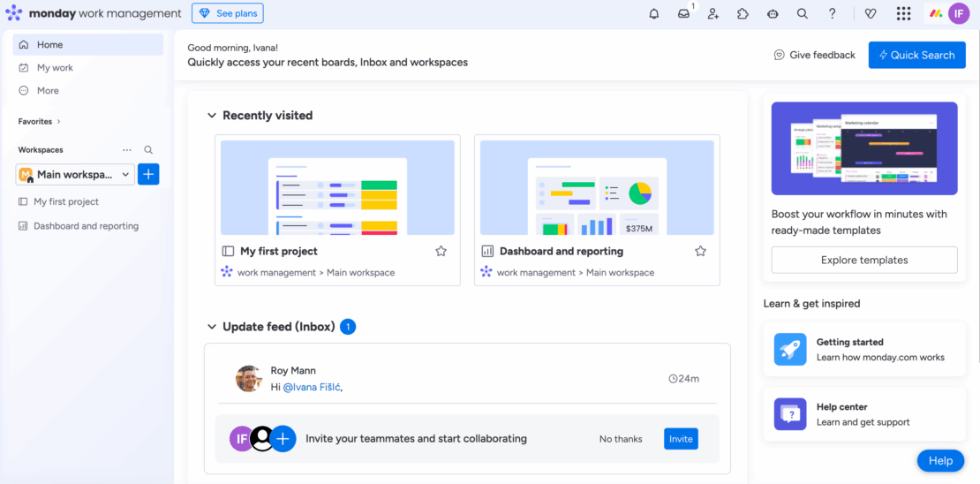Click the See plans button
Viewport: 980px width, 484px height.
click(228, 13)
